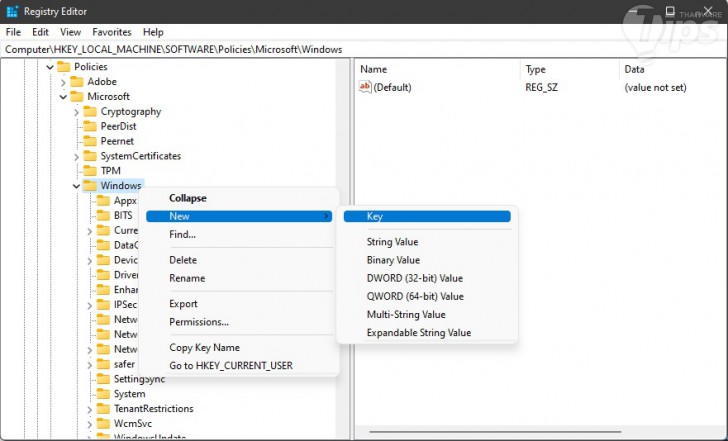This screenshot has width=728, height=441.
Task: Choose Copy Key Name
Action: (239, 347)
